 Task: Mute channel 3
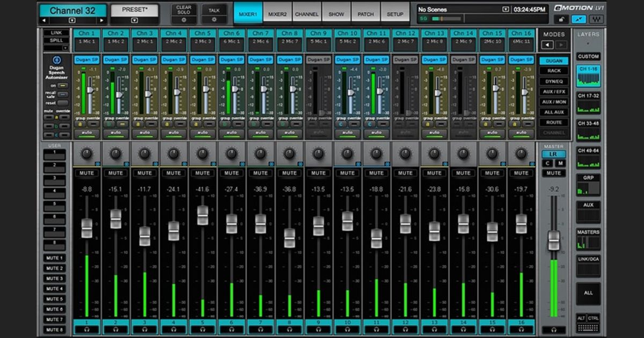click(x=145, y=173)
